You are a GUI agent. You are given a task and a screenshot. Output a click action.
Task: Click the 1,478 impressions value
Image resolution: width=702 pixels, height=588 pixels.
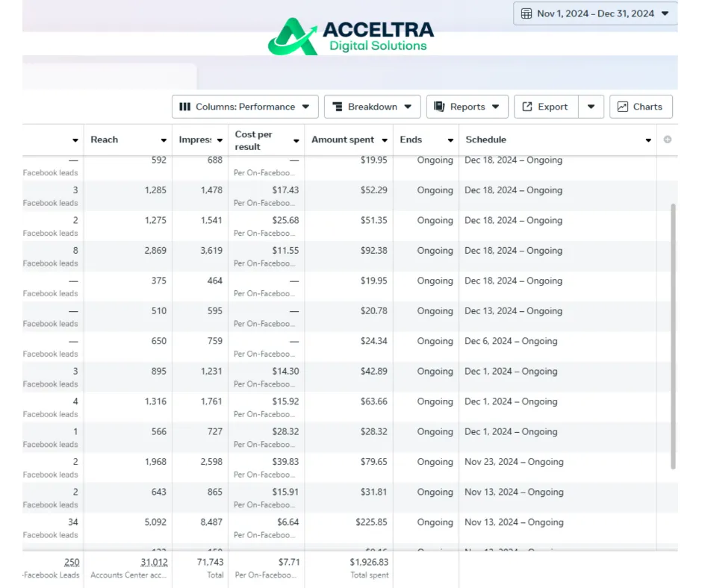211,190
